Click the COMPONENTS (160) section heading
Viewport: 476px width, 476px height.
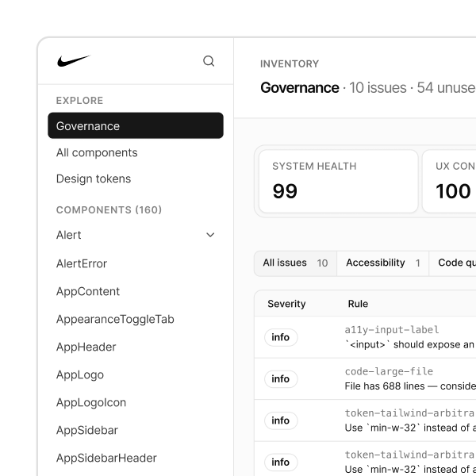(x=109, y=209)
